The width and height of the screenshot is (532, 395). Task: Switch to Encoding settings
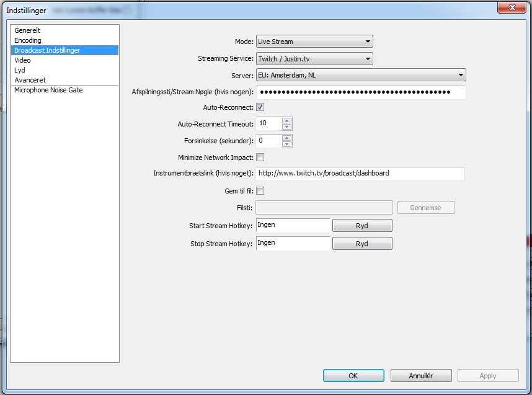pyautogui.click(x=28, y=40)
